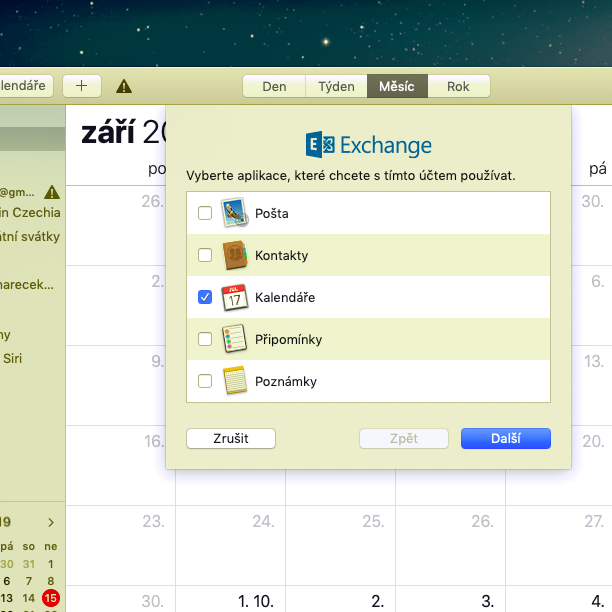
Task: Select the Siri calendar in sidebar
Action: click(12, 358)
